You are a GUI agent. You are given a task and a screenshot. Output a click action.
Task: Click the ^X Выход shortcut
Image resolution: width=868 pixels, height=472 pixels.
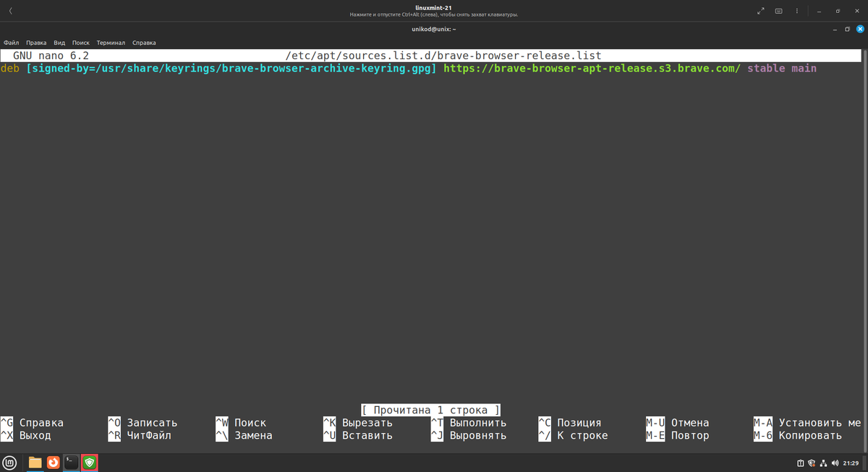(26, 436)
